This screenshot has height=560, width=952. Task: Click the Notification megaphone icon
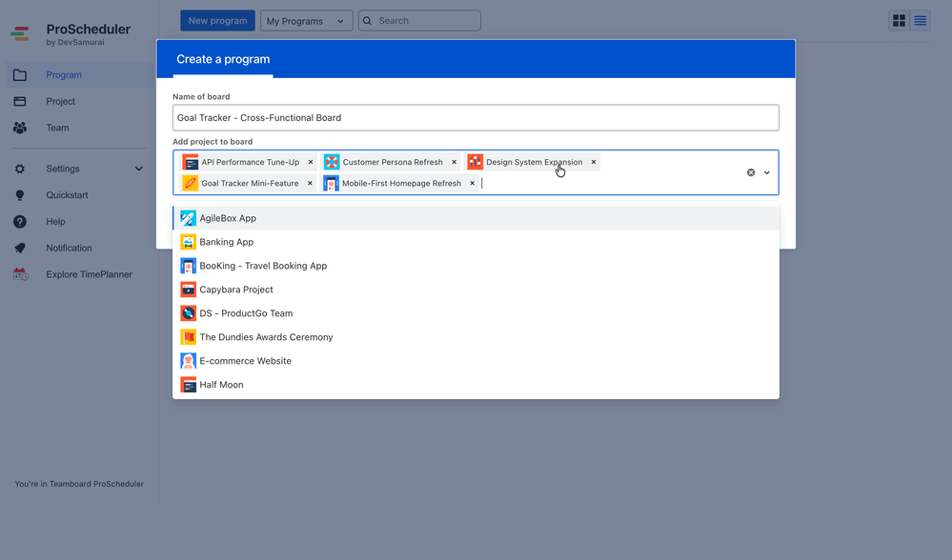[x=20, y=249]
